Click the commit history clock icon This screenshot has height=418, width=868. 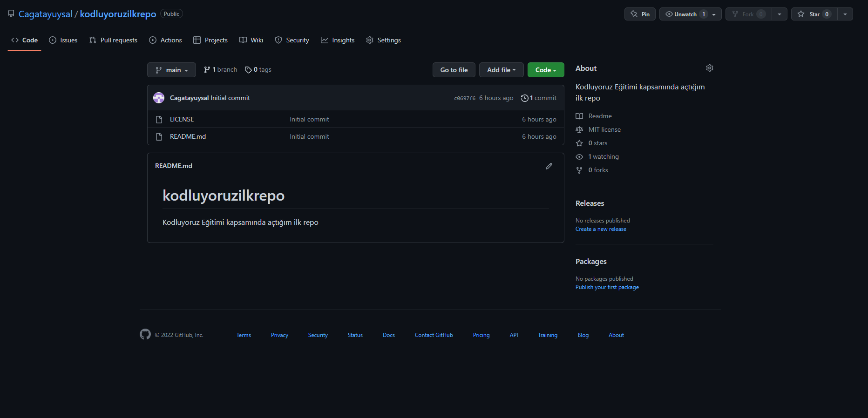[x=524, y=98]
